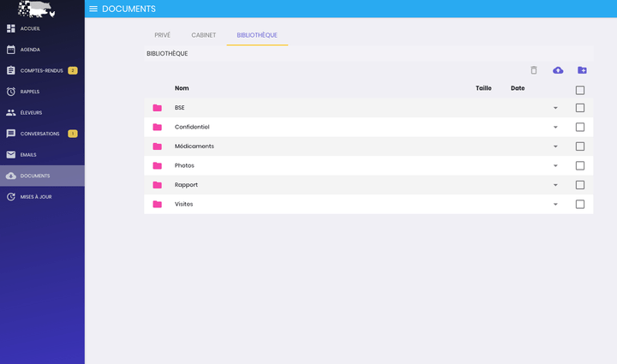Image resolution: width=617 pixels, height=364 pixels.
Task: Select the Photos folder checkbox
Action: [580, 165]
